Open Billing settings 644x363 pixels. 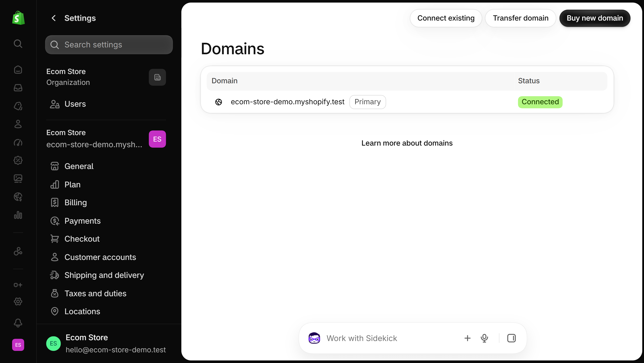click(x=106, y=203)
